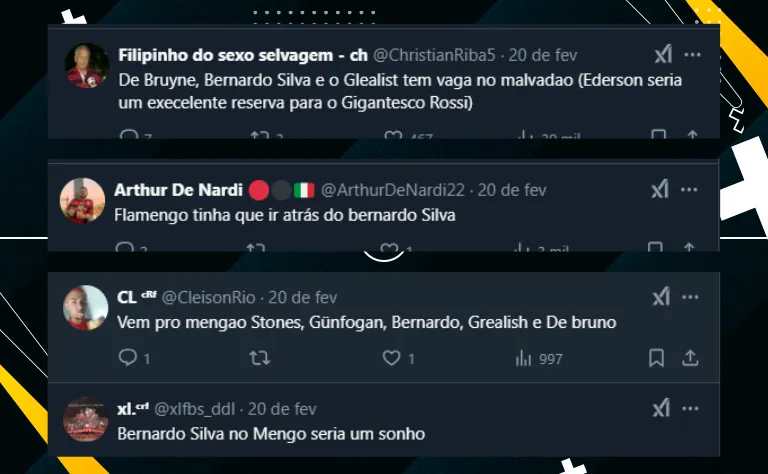
Task: Open CL's profile picture
Action: click(85, 307)
